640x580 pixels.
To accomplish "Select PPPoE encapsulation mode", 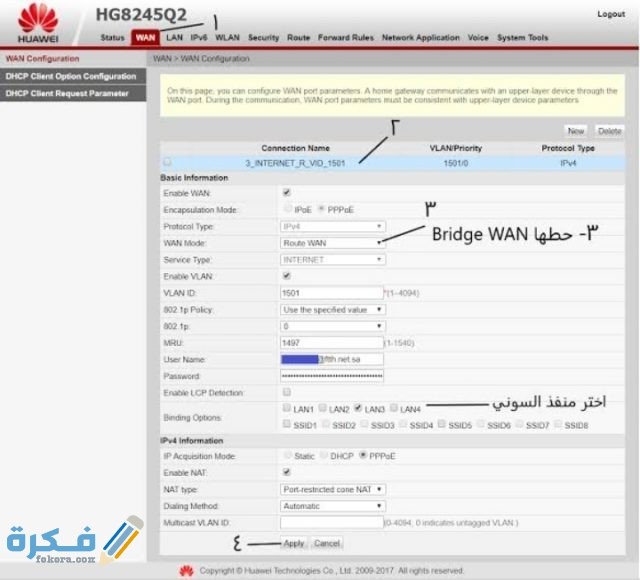I will click(x=322, y=209).
